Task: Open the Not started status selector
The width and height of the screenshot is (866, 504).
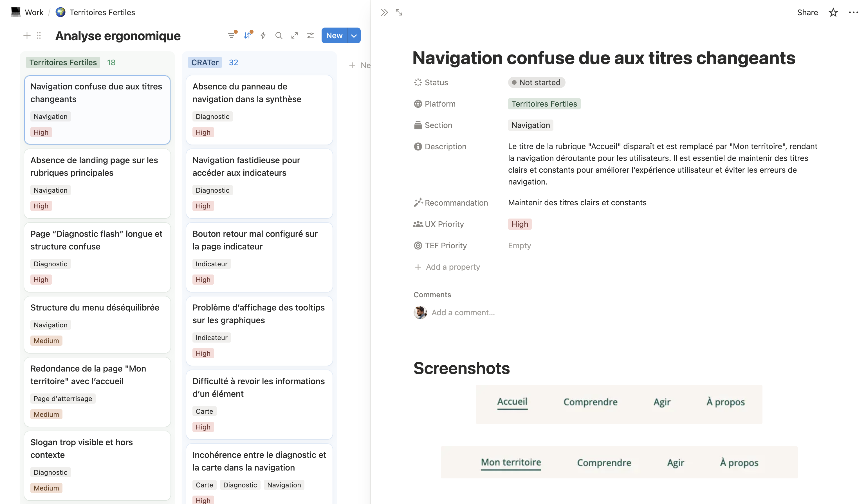Action: coord(537,82)
